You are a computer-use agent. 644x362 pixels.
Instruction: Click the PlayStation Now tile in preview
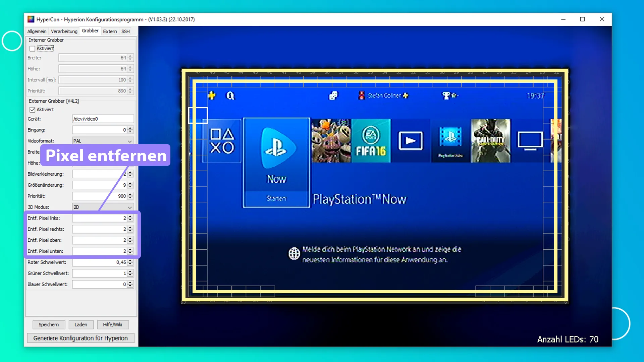tap(276, 163)
